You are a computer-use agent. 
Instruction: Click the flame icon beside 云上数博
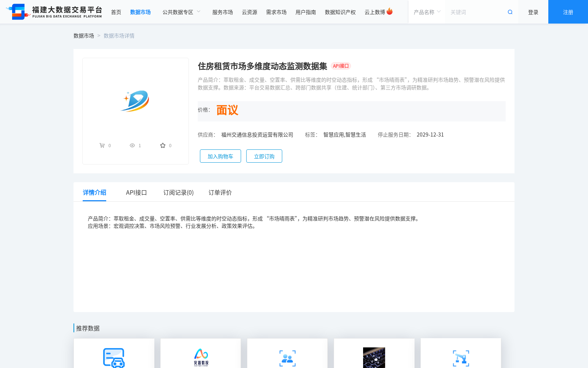click(390, 11)
